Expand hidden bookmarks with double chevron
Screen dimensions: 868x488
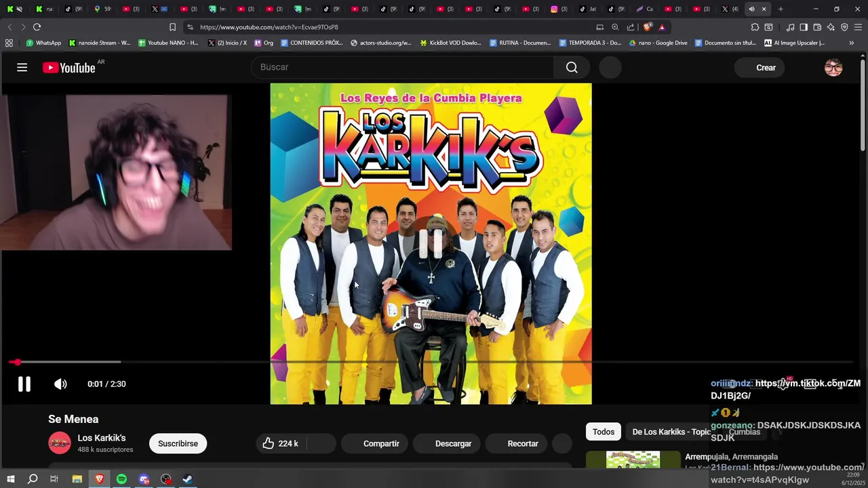852,43
